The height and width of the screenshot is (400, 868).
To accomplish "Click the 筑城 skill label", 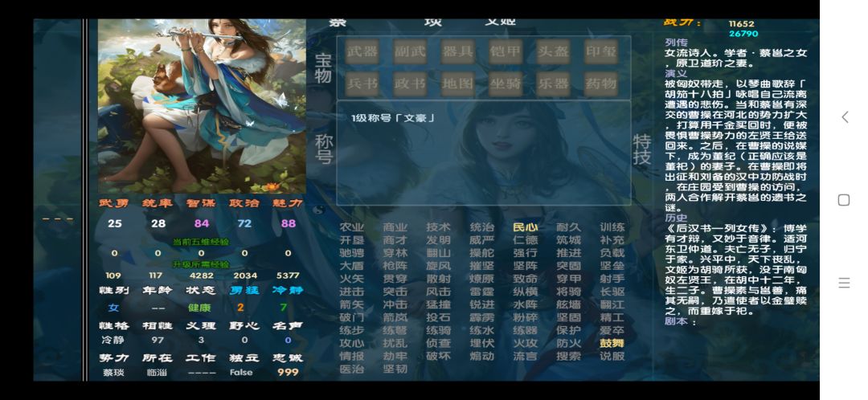I will point(568,240).
